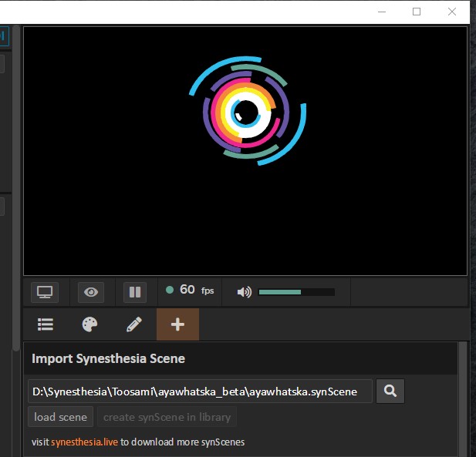476x457 pixels.
Task: Select the plus import tab
Action: 177,324
